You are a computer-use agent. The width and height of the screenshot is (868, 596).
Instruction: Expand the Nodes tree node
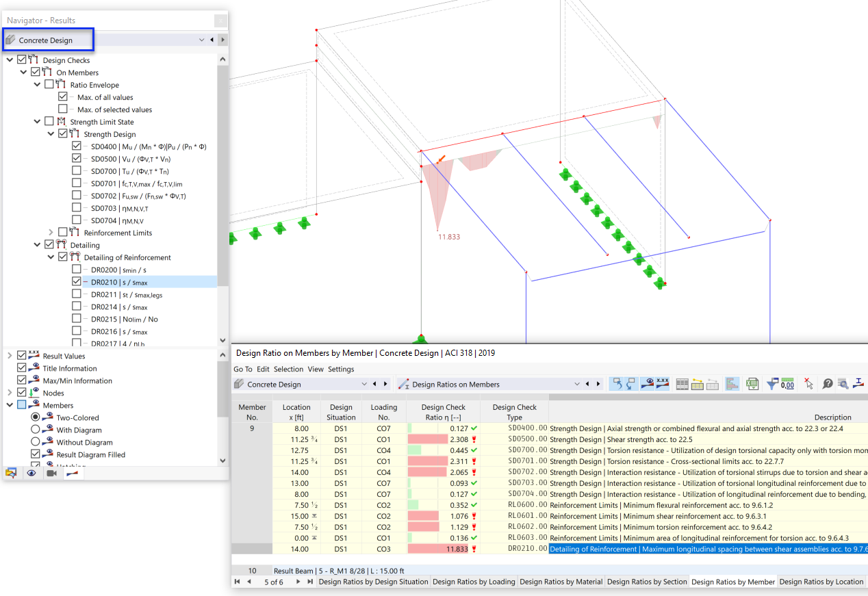click(10, 393)
